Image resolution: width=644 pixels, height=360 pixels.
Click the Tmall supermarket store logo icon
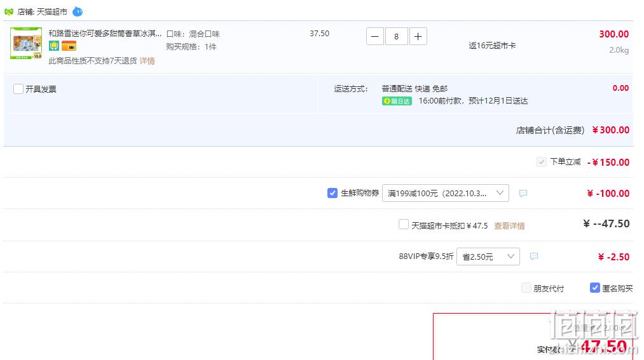tap(9, 12)
